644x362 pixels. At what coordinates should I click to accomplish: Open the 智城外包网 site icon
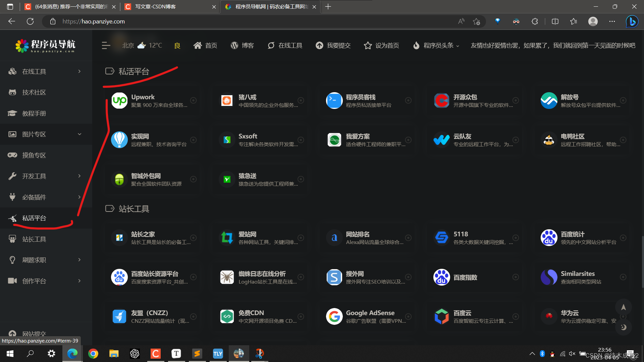(119, 179)
